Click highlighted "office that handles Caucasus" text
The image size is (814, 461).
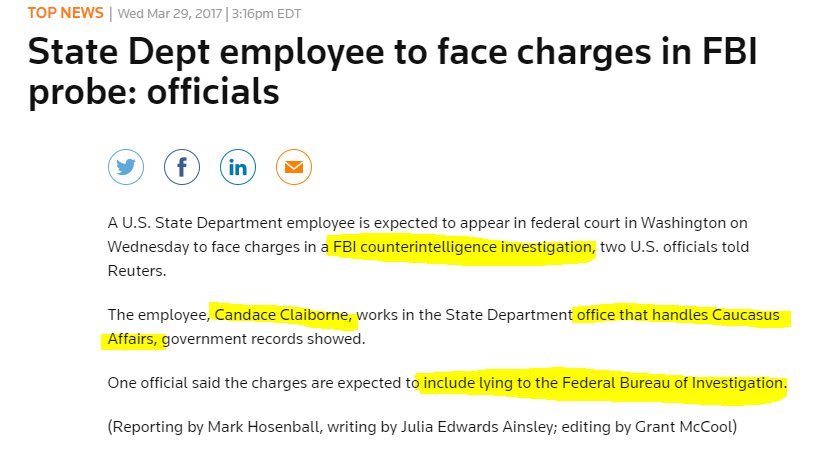(x=678, y=315)
